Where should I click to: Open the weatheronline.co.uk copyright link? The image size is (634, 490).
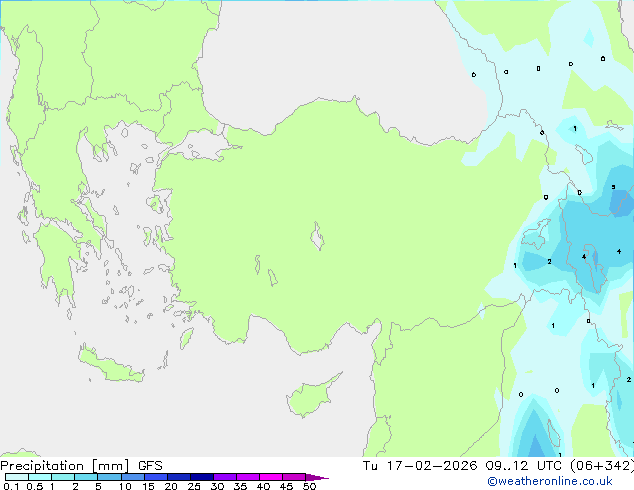pyautogui.click(x=550, y=481)
